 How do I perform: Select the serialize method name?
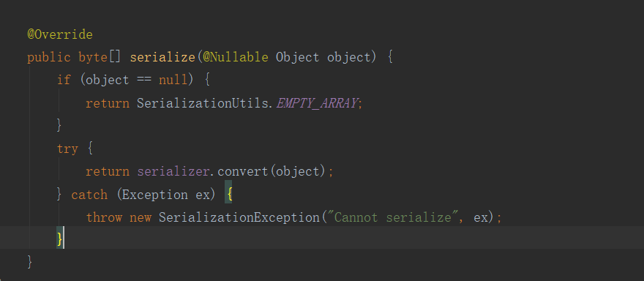pyautogui.click(x=162, y=57)
